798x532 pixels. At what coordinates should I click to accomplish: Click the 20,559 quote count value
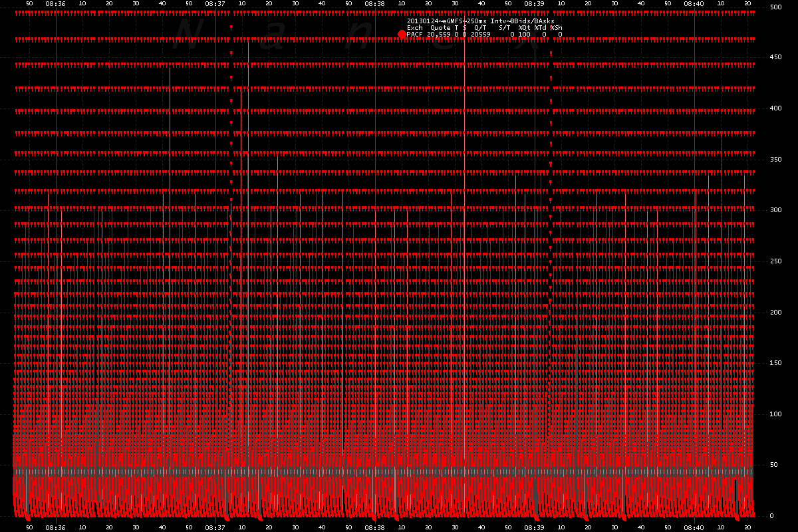pyautogui.click(x=439, y=35)
